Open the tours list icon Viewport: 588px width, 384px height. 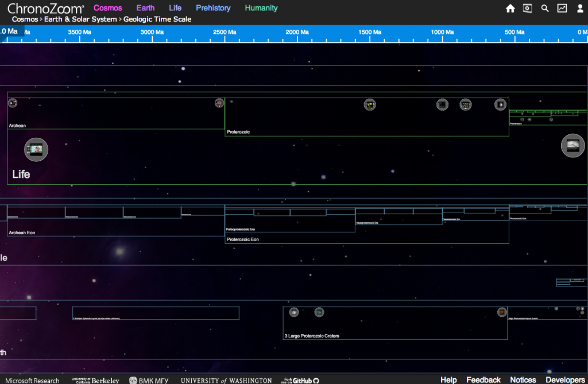[527, 8]
